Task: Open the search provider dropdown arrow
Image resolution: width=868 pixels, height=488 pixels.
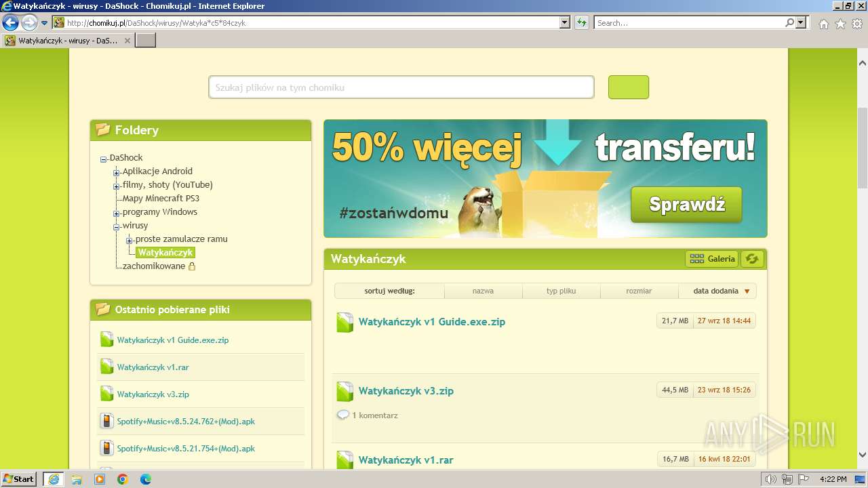Action: coord(802,22)
